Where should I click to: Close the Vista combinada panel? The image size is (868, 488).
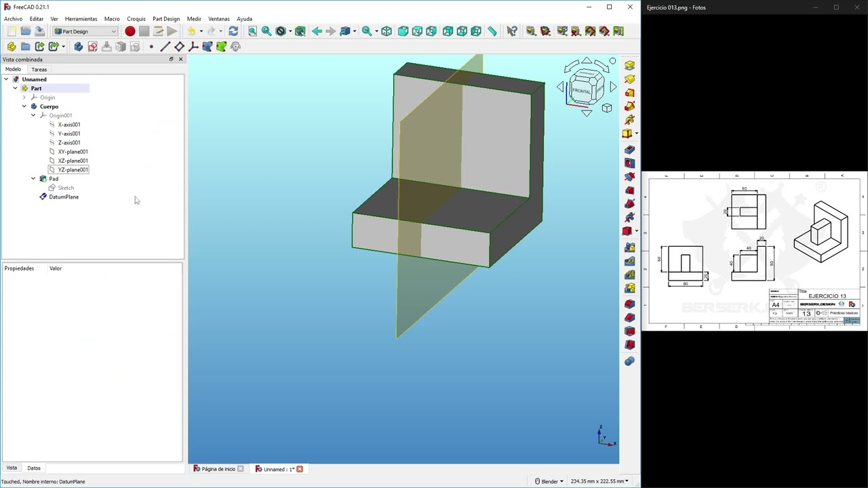pos(180,60)
